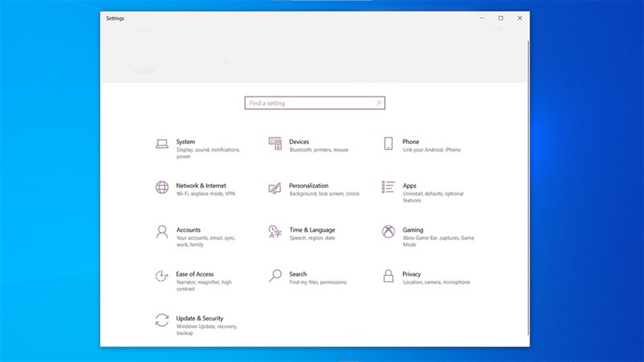Click 'Wi-Fi, airplane mode, VPN' description
The height and width of the screenshot is (362, 644).
click(206, 194)
